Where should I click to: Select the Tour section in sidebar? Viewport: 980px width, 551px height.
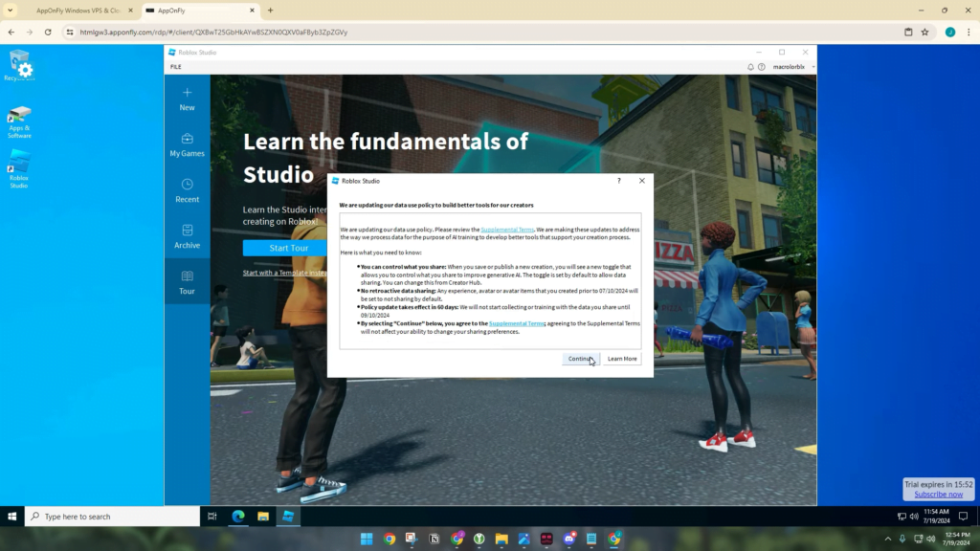[x=187, y=282]
